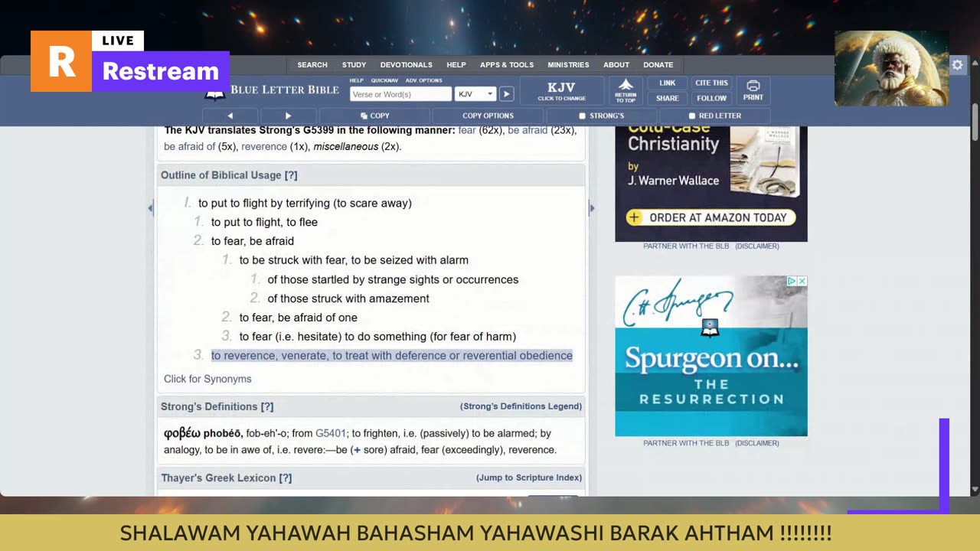Open the Strong's Definitions Legend link
This screenshot has height=551, width=980.
pos(521,406)
